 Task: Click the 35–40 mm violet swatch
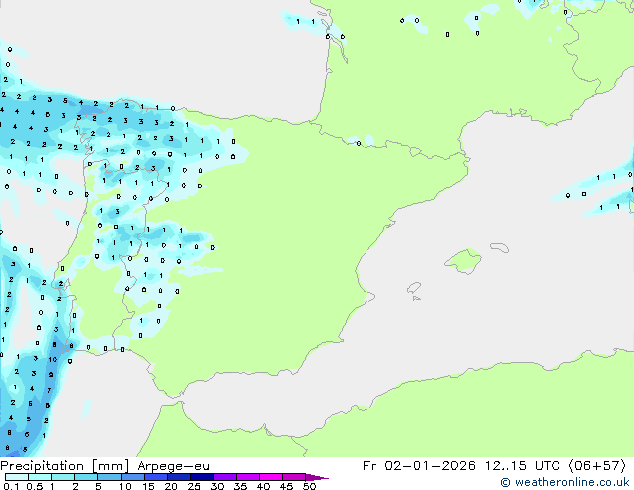[248, 477]
